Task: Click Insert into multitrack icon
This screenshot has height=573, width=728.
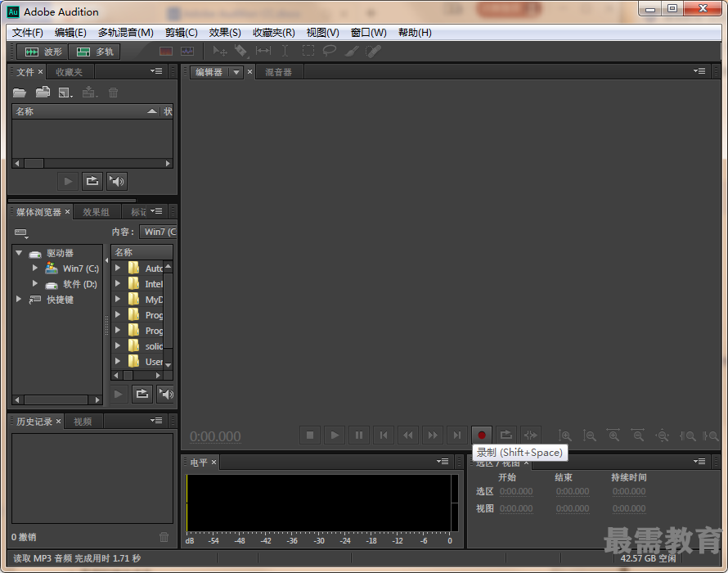Action: [x=90, y=92]
